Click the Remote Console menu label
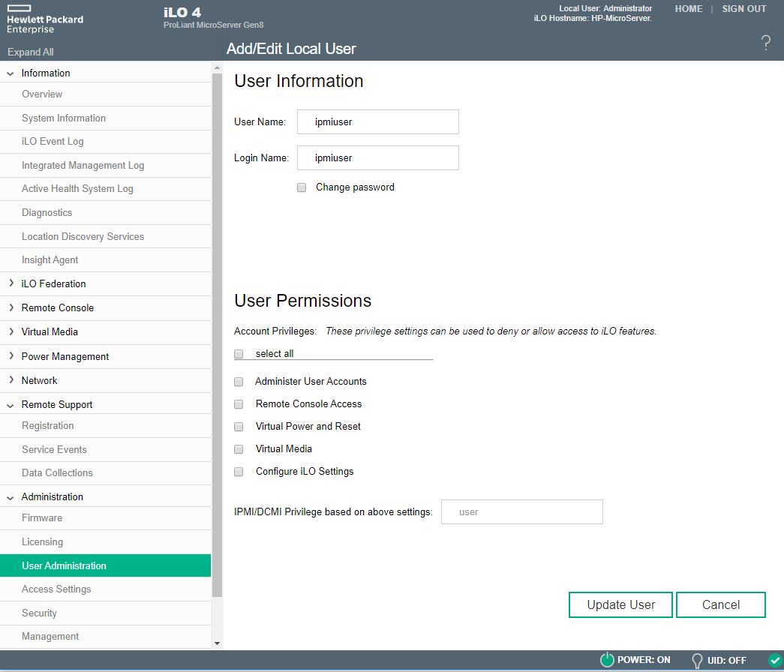This screenshot has width=784, height=672. [58, 308]
